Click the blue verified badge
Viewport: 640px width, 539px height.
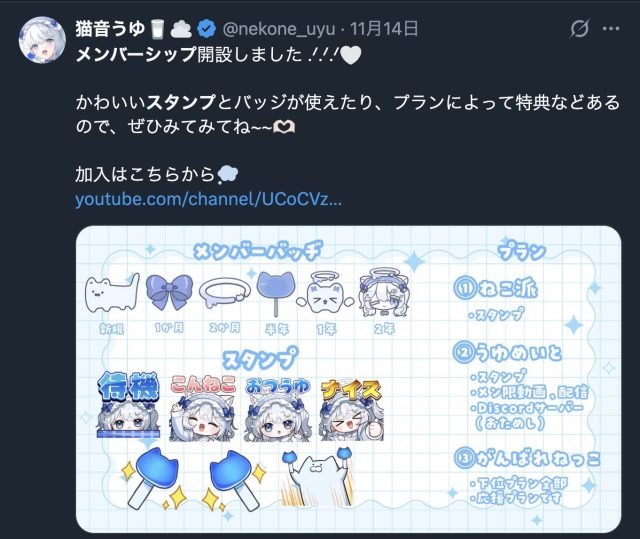[207, 29]
